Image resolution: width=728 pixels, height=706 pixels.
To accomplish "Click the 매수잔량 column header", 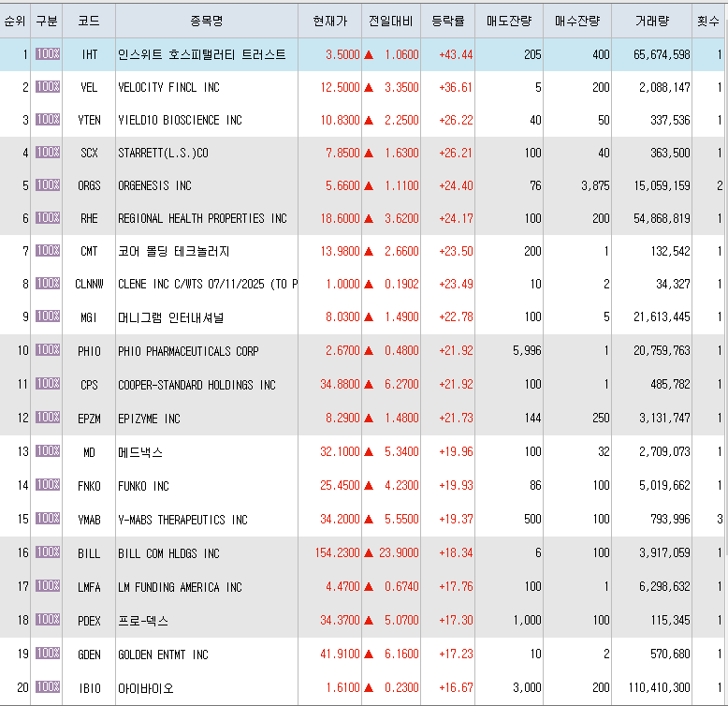I will pos(577,21).
